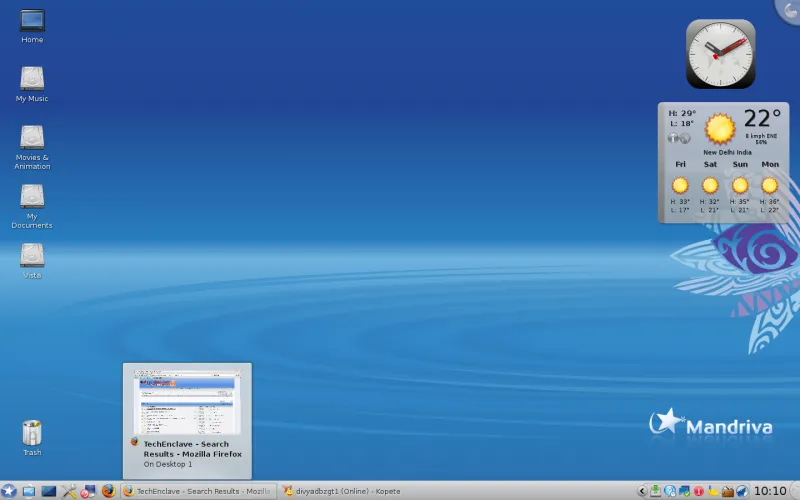Screen dimensions: 800x500
Task: Open the Mandriva star application launcher menu
Action: pyautogui.click(x=9, y=491)
